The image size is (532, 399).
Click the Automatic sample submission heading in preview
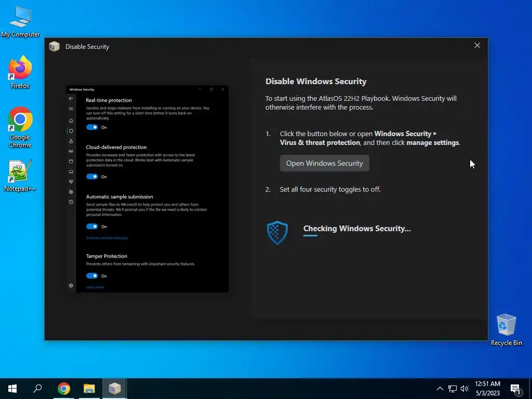tap(119, 197)
